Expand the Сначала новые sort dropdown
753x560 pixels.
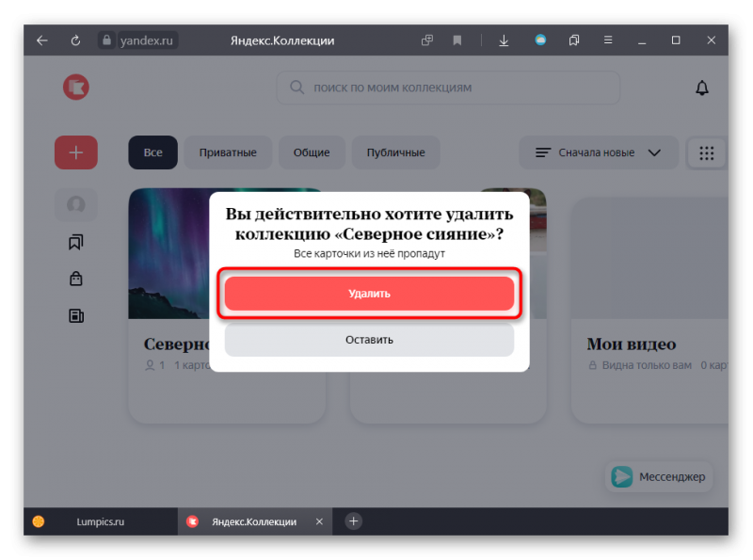(x=599, y=152)
